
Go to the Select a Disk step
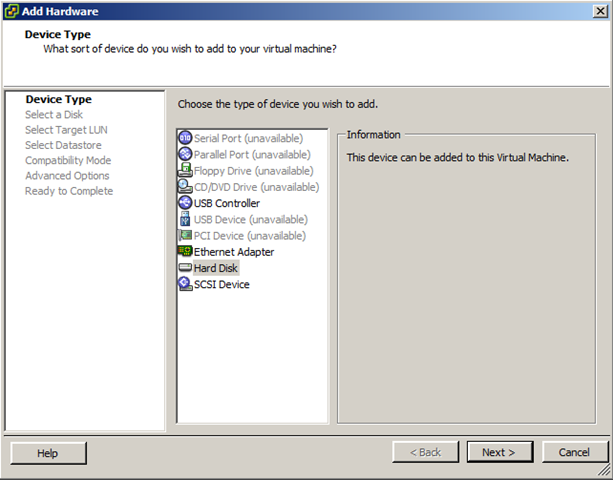[54, 115]
